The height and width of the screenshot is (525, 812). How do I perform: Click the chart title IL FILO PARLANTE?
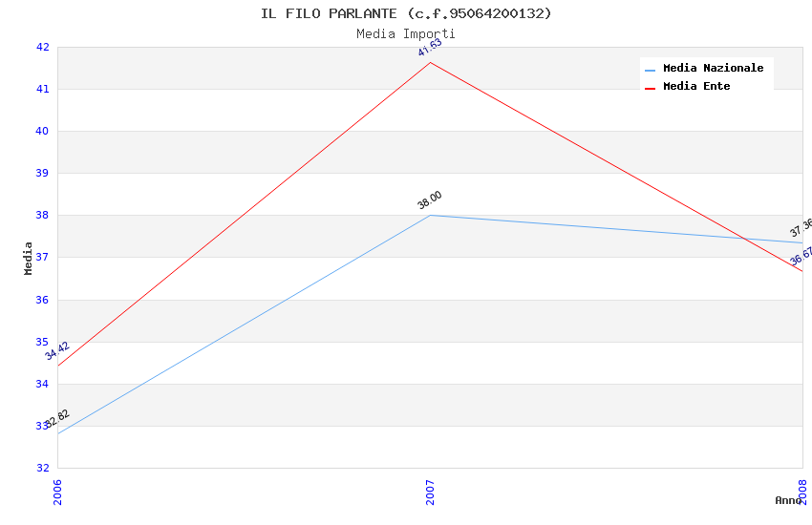click(x=406, y=13)
